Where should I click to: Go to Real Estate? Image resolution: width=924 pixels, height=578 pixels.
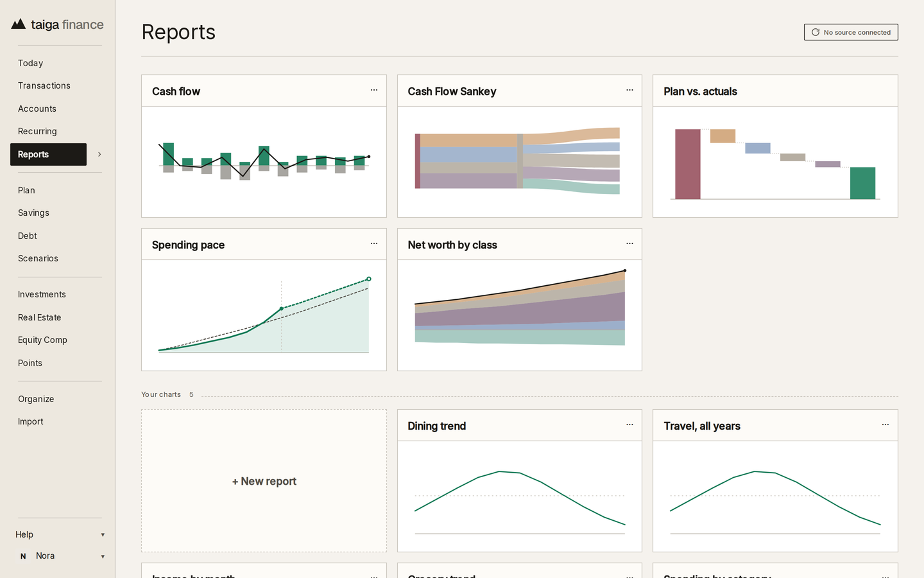[40, 317]
